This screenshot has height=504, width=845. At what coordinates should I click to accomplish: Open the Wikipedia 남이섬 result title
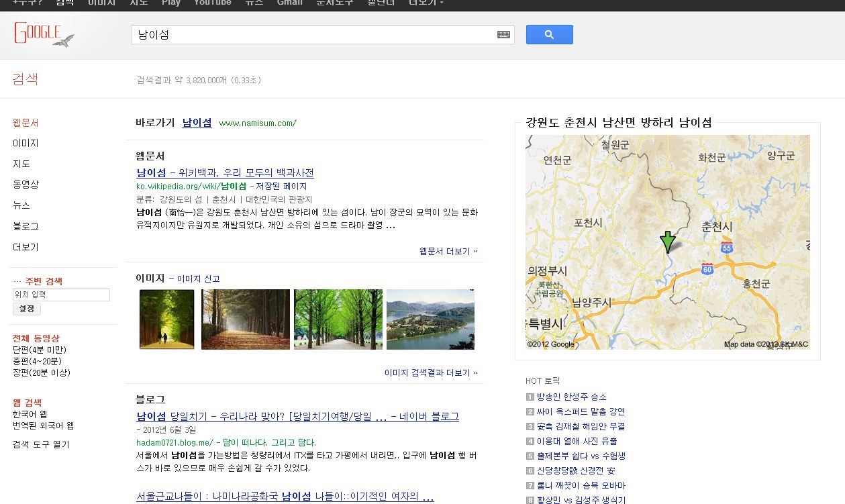coord(225,172)
